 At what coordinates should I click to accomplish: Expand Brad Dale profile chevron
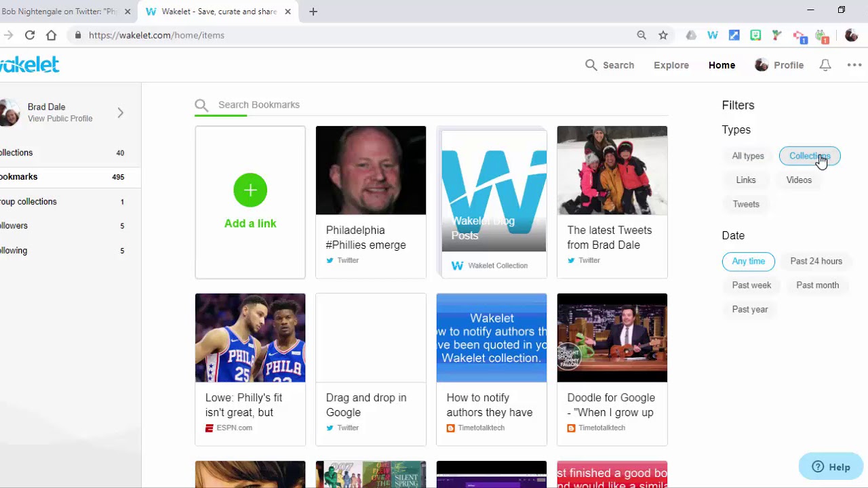point(120,113)
